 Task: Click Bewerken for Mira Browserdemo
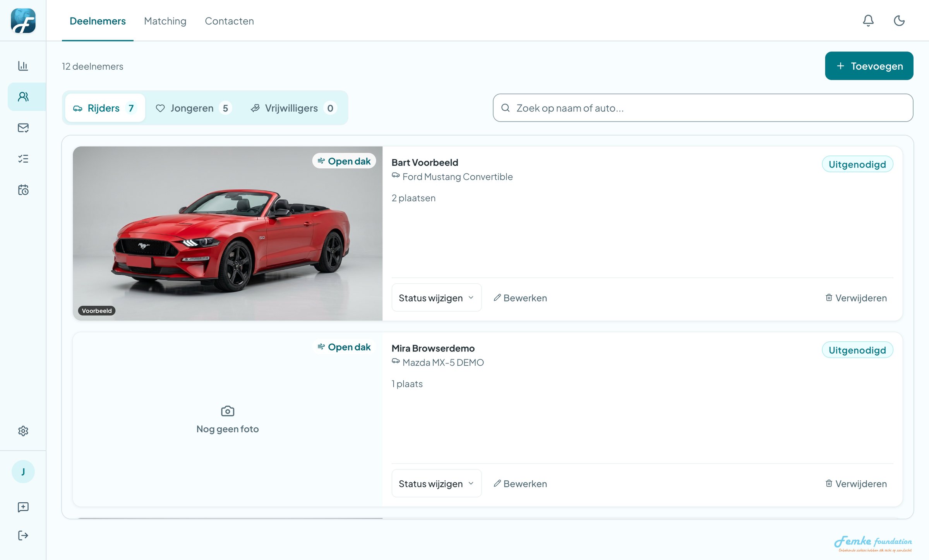520,483
